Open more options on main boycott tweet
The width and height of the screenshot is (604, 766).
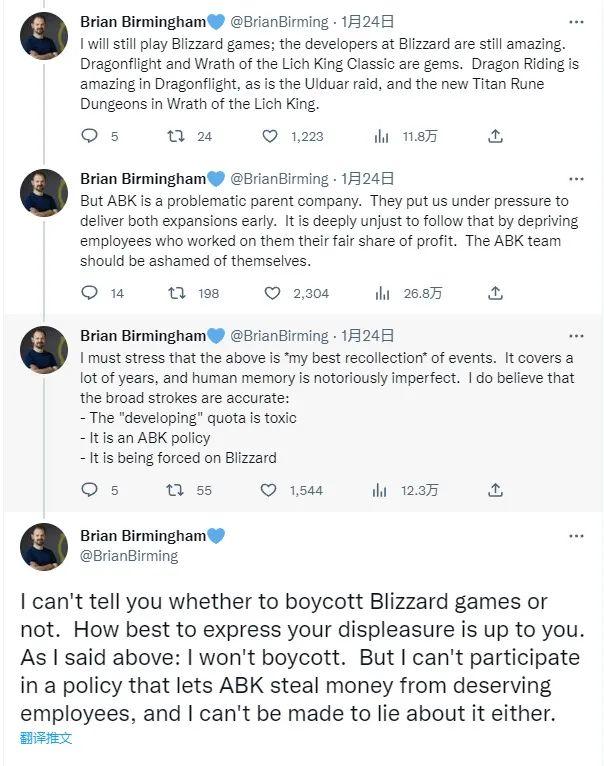pos(577,536)
